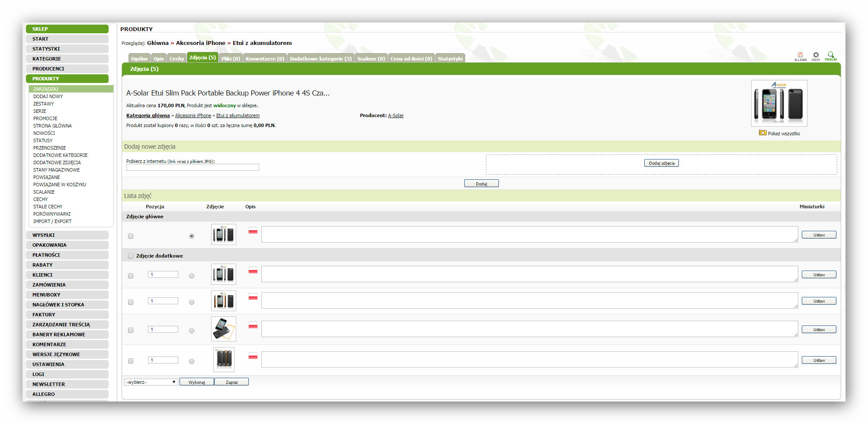Viewport: 868px width, 424px height.
Task: Click Polish flag in second additional photo row
Action: coord(253,297)
